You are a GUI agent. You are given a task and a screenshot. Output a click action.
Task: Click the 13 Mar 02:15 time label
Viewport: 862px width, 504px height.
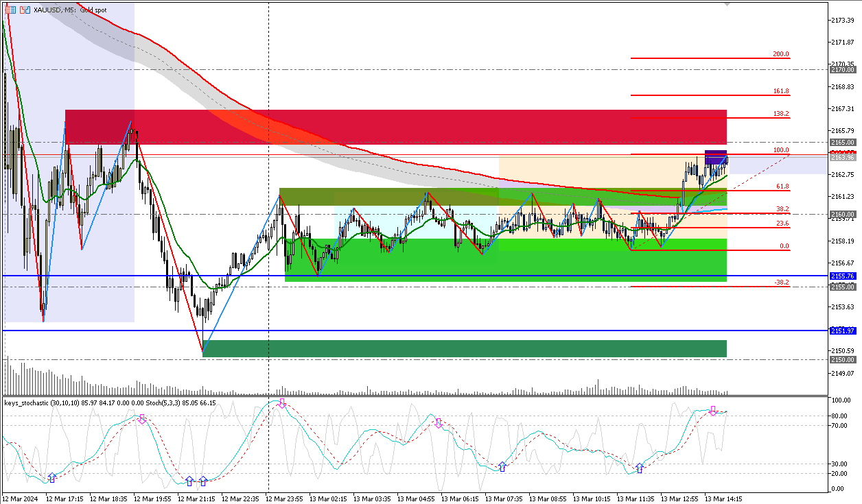(328, 499)
